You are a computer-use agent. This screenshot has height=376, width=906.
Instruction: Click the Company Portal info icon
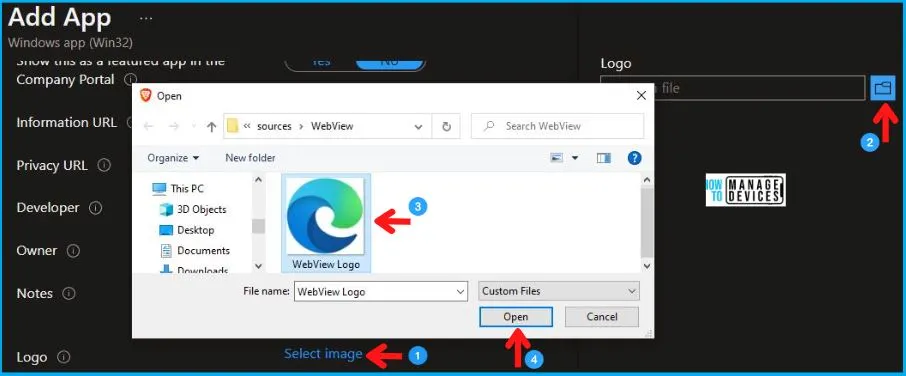click(x=131, y=79)
